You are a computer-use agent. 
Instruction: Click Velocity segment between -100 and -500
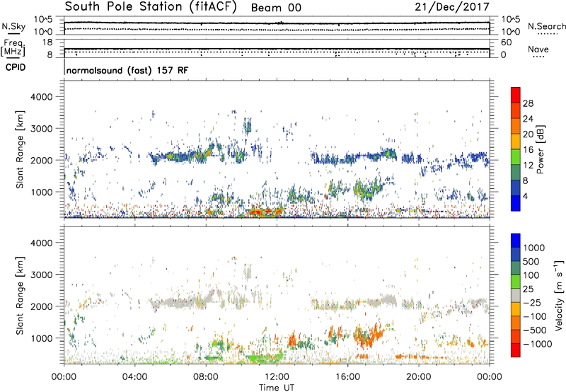pos(516,323)
